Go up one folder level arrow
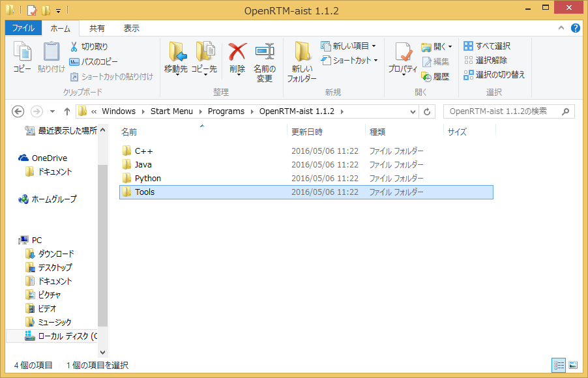 67,111
